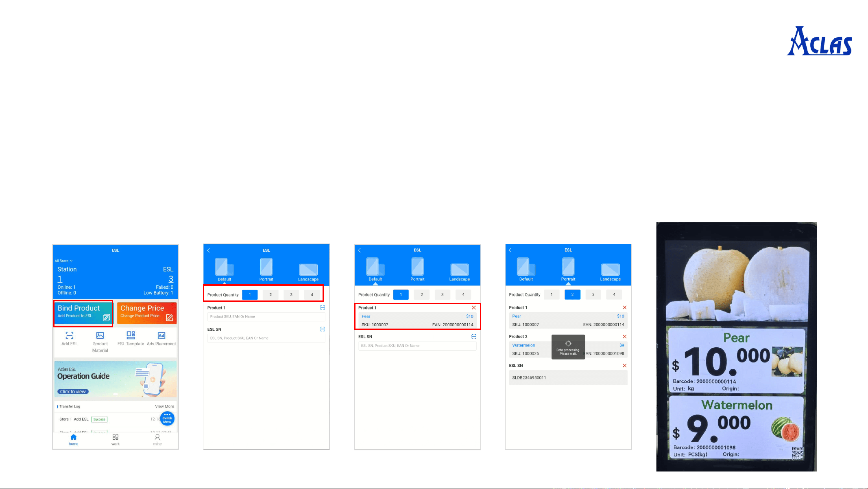Open the Product Material icon
This screenshot has height=489, width=868.
point(100,342)
